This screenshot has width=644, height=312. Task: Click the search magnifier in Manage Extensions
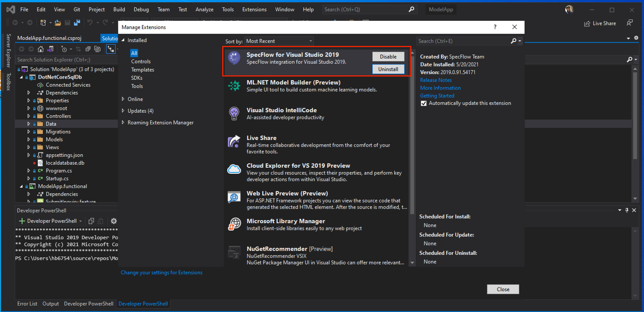click(x=514, y=41)
